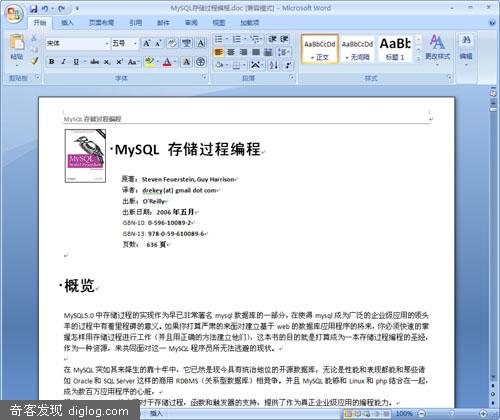Screen dimensions: 500x420
Task: Toggle subscript formatting
Action: 107,62
